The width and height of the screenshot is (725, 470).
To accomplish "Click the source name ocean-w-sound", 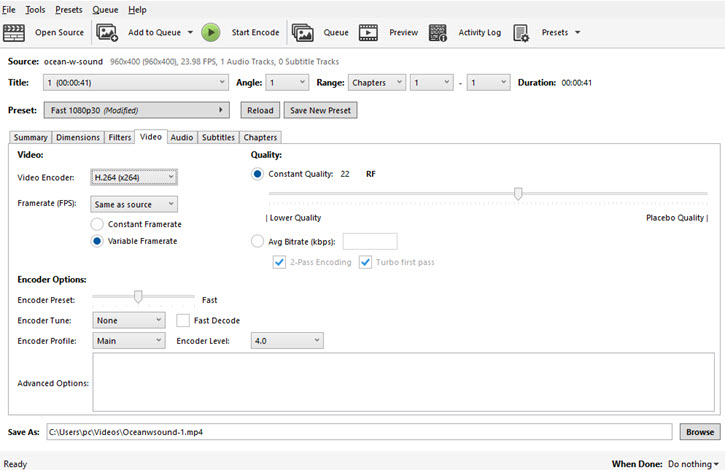I will pyautogui.click(x=73, y=62).
